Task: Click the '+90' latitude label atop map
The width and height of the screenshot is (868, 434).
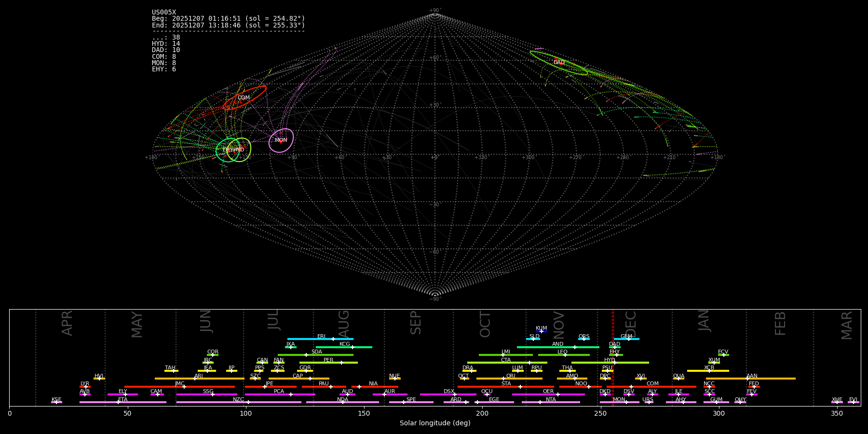Action: (x=434, y=11)
